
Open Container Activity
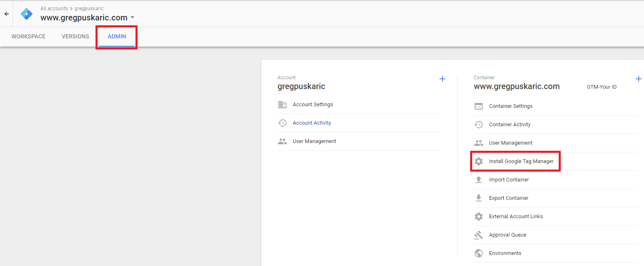tap(510, 125)
